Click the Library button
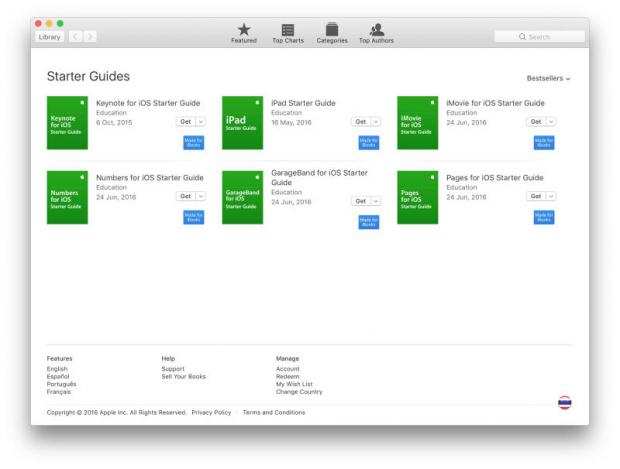Viewport: 620px width, 469px height. pyautogui.click(x=49, y=37)
